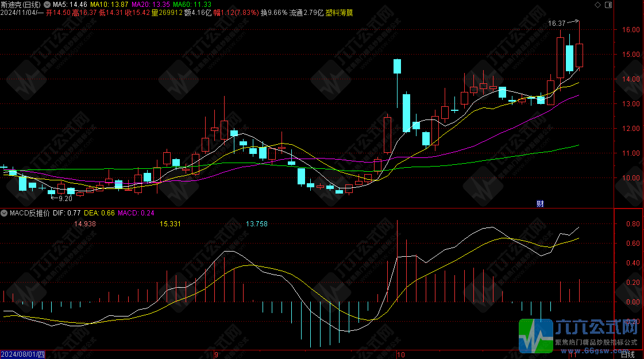Click the latest red candlestick near 16.37
The width and height of the screenshot is (644, 359).
click(x=580, y=55)
